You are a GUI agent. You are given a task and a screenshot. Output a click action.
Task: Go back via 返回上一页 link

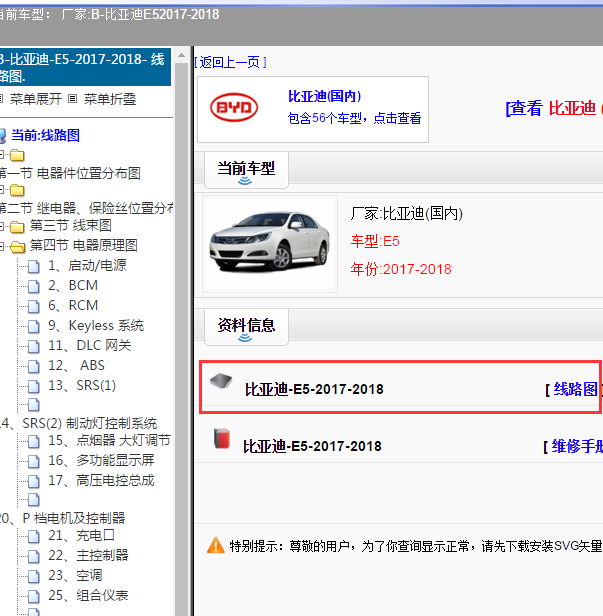point(230,62)
